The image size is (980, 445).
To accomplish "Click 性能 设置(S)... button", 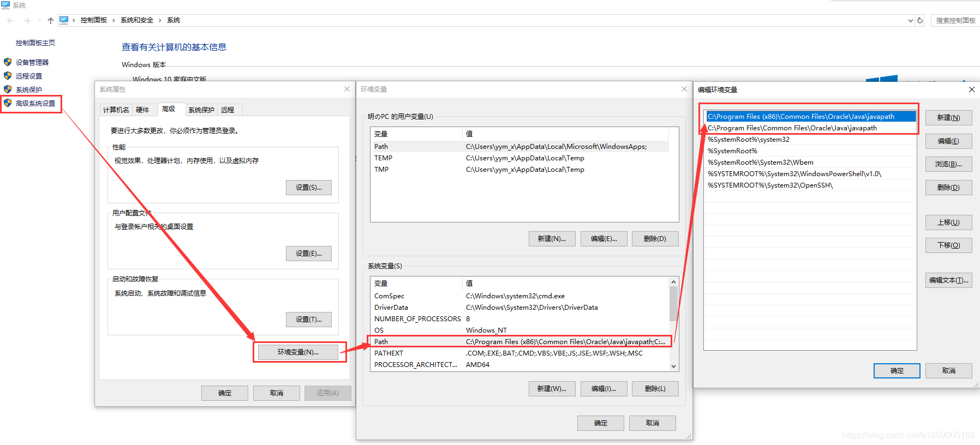I will pos(309,188).
